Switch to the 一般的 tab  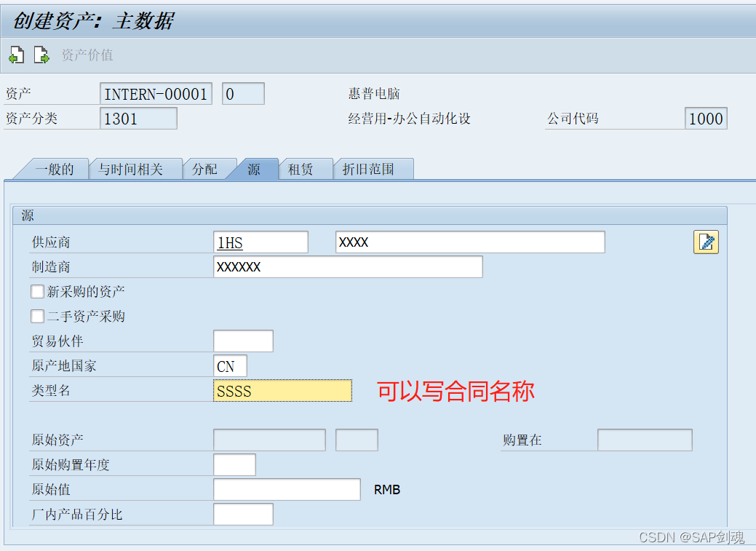54,170
